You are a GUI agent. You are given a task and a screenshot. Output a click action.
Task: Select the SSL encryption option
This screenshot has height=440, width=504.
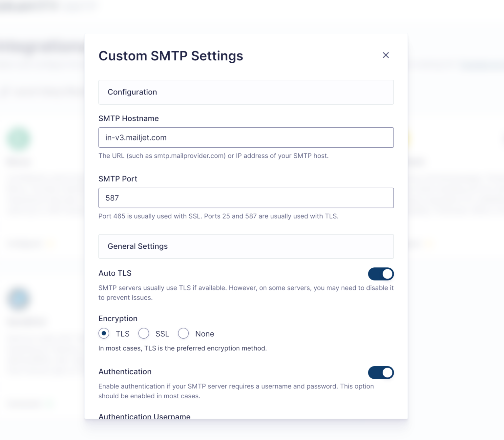point(144,333)
